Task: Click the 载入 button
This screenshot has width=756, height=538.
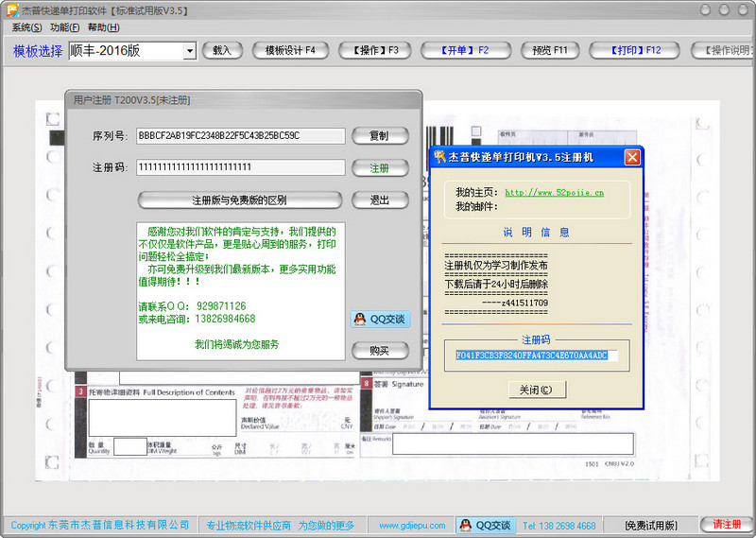Action: (x=222, y=50)
